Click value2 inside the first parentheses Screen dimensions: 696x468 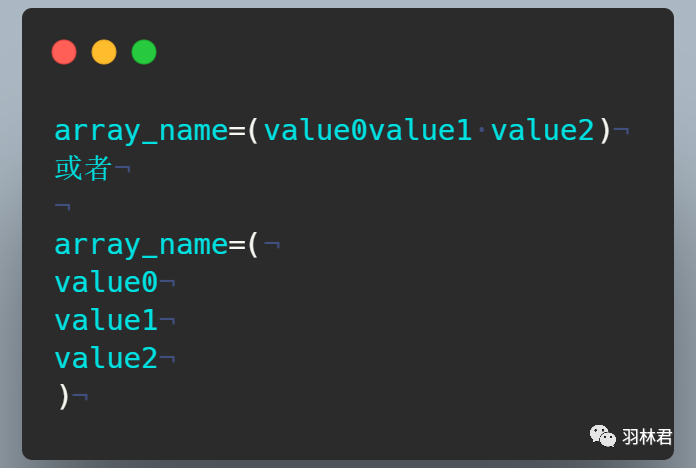[x=542, y=131]
